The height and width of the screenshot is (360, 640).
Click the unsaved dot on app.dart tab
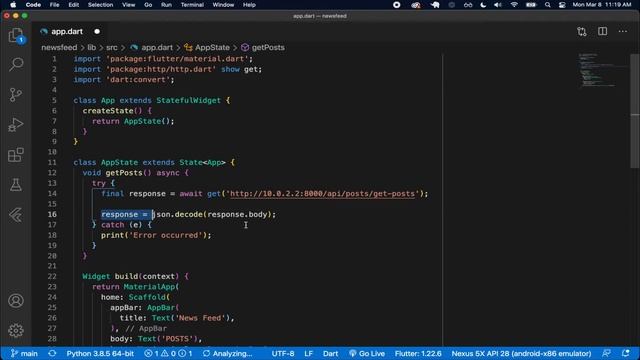97,31
